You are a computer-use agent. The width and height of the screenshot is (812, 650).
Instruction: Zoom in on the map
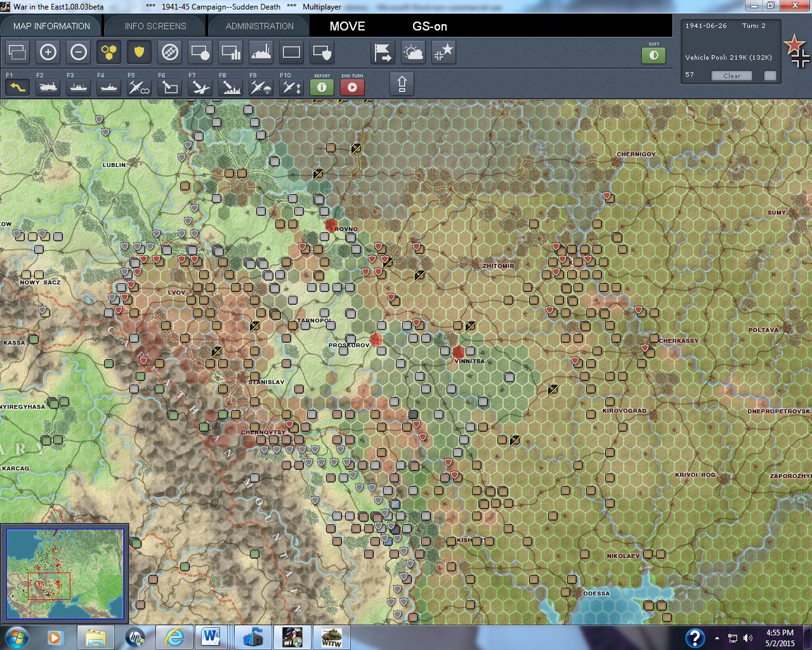[48, 52]
